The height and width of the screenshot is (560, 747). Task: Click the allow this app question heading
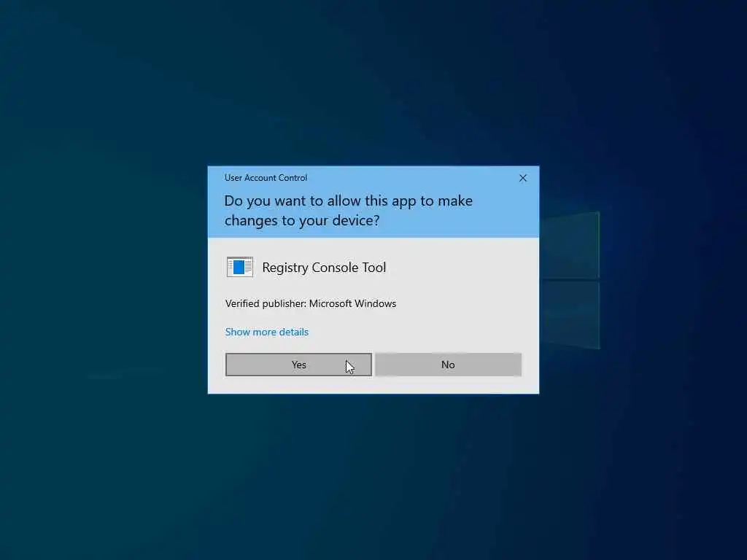(348, 211)
